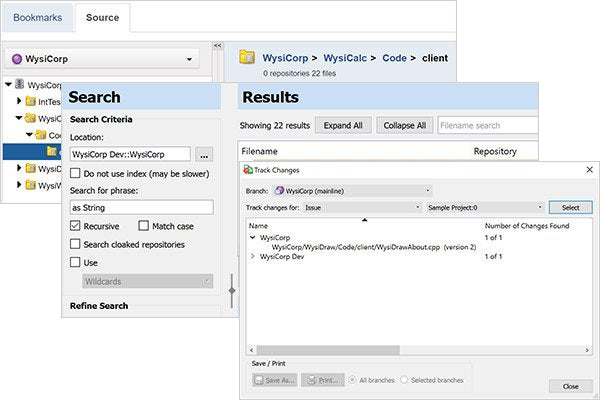The image size is (600, 400).
Task: Select the All branches radio button
Action: [x=352, y=380]
